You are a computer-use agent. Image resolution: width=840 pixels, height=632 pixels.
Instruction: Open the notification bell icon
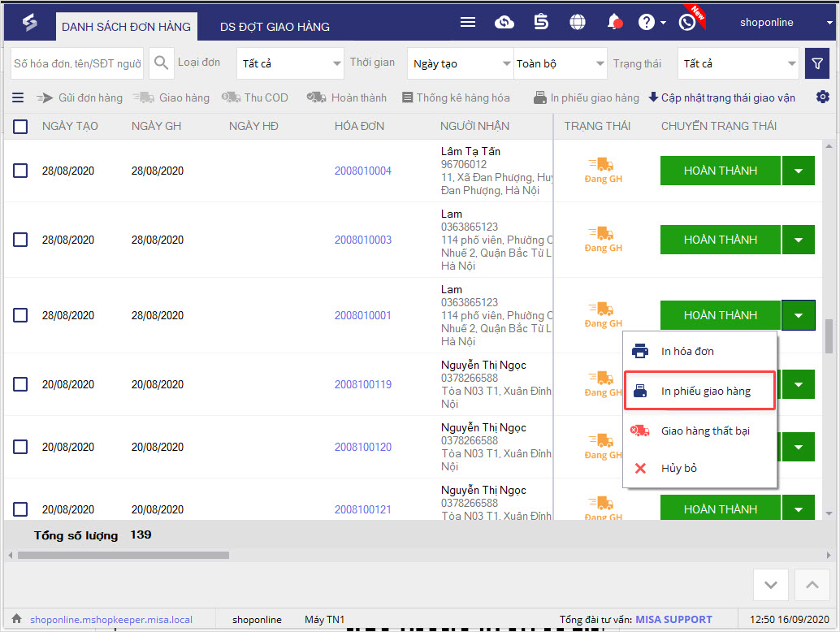(615, 23)
